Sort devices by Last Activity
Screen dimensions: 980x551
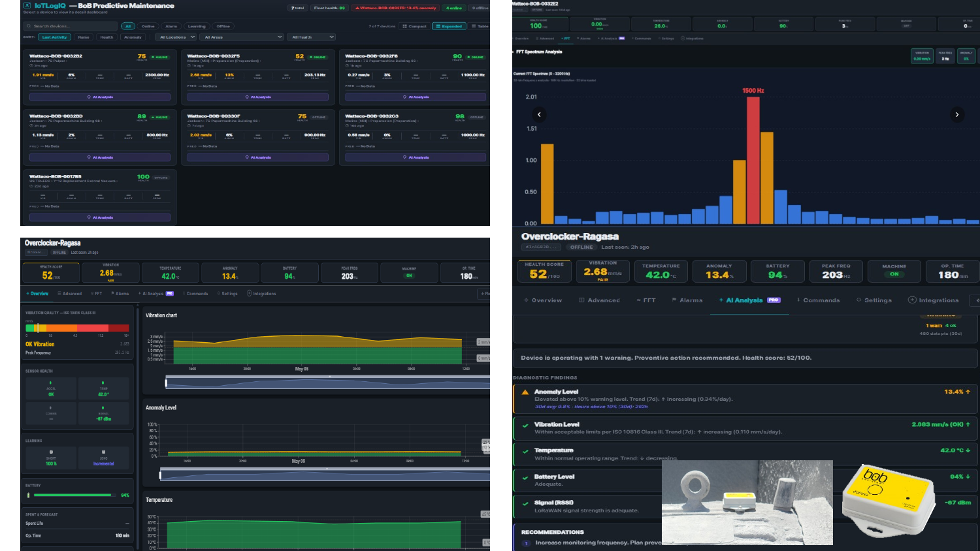pyautogui.click(x=54, y=37)
